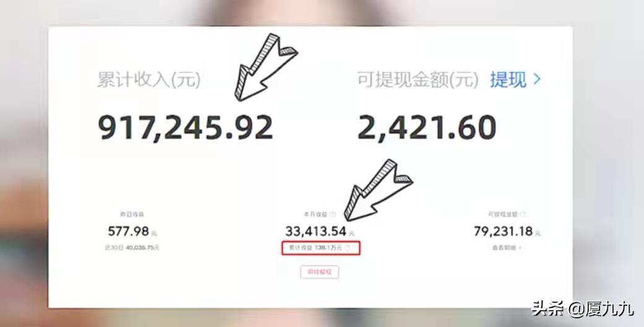Select the 2,421.60 withdrawable amount
644x327 pixels.
[427, 128]
